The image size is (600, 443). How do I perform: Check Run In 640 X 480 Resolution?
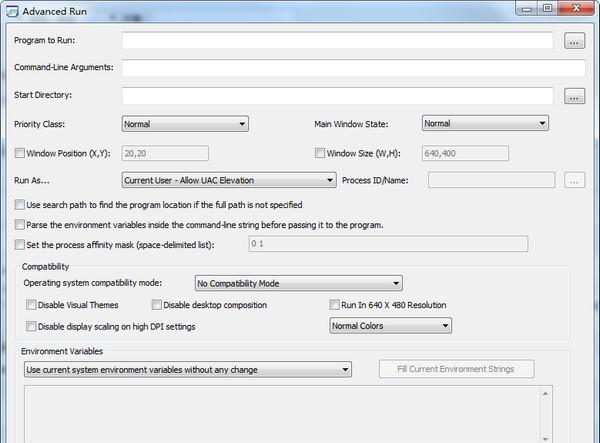(x=334, y=305)
